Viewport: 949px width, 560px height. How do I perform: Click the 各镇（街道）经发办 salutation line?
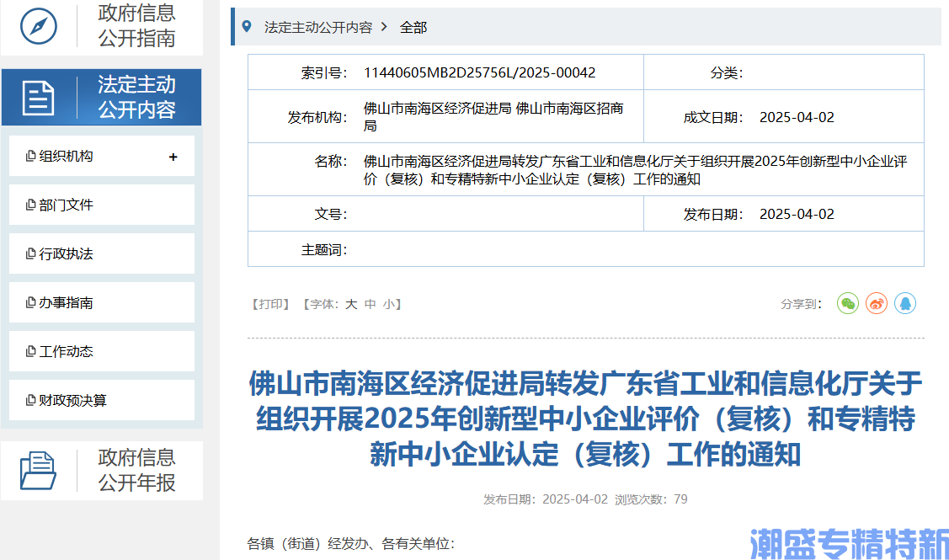coord(351,544)
